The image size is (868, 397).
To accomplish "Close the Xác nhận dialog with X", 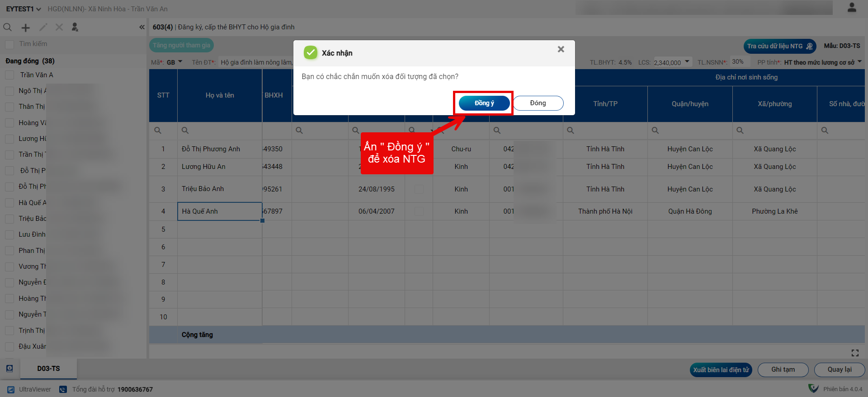I will [561, 49].
